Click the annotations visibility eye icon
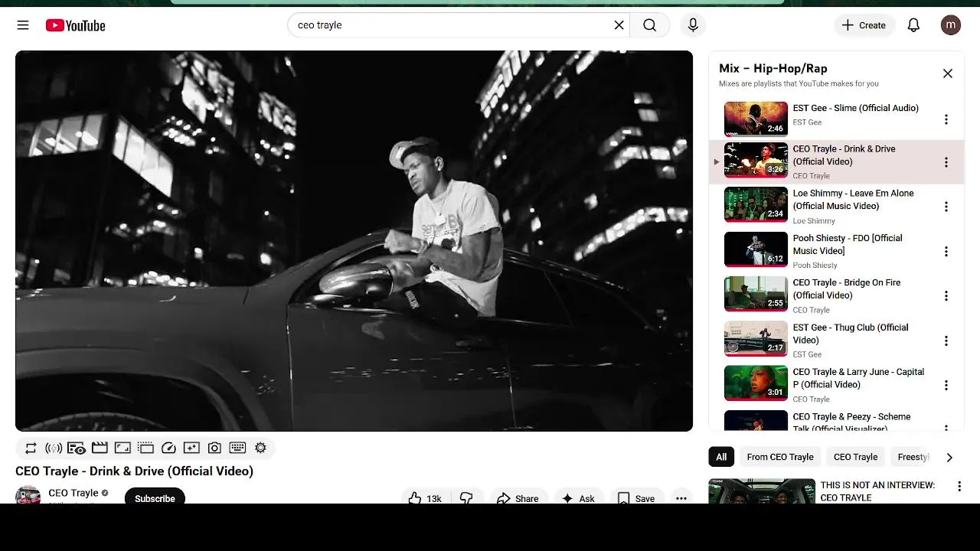 (77, 448)
